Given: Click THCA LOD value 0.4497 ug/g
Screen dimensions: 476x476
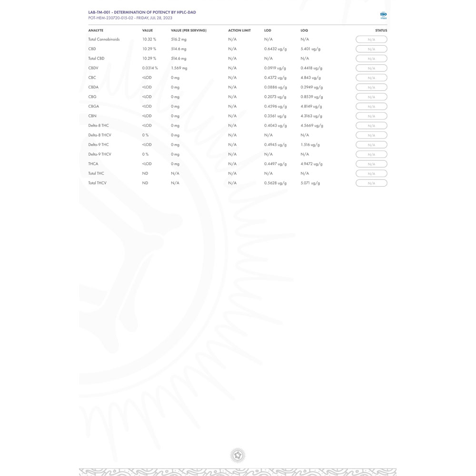Looking at the screenshot, I should (275, 164).
